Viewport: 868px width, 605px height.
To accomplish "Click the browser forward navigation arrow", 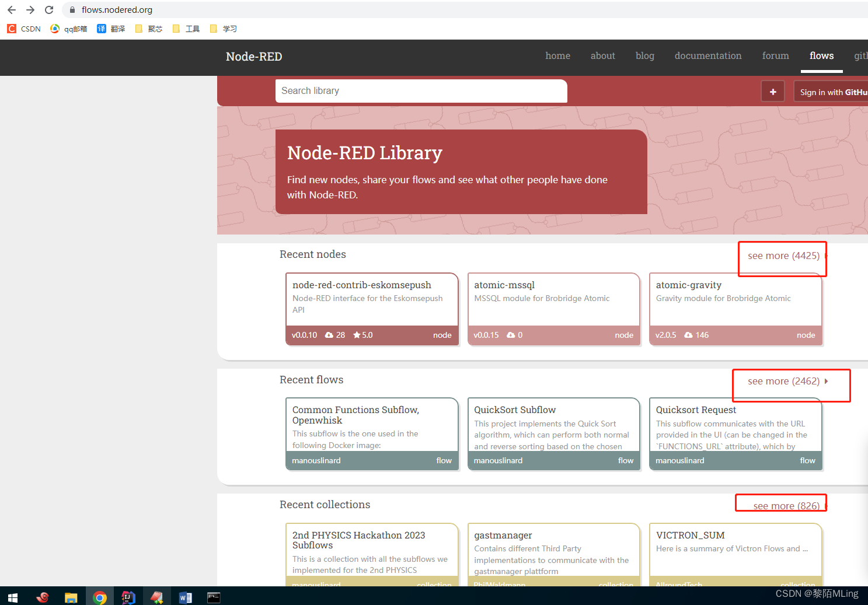I will point(30,9).
